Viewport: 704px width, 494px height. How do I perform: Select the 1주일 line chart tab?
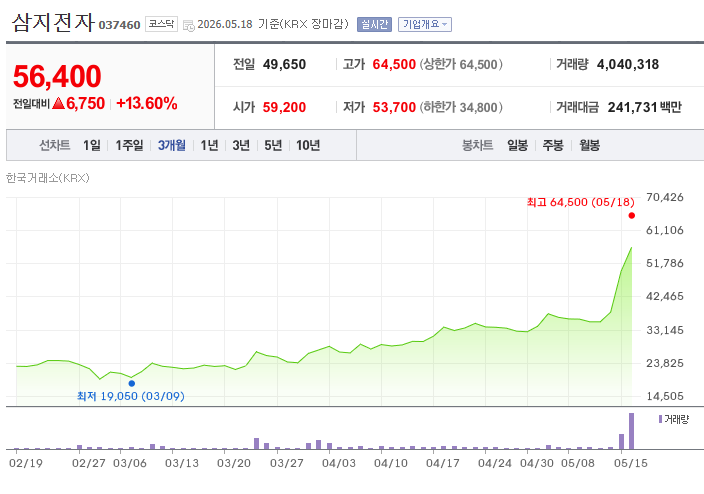coord(129,145)
